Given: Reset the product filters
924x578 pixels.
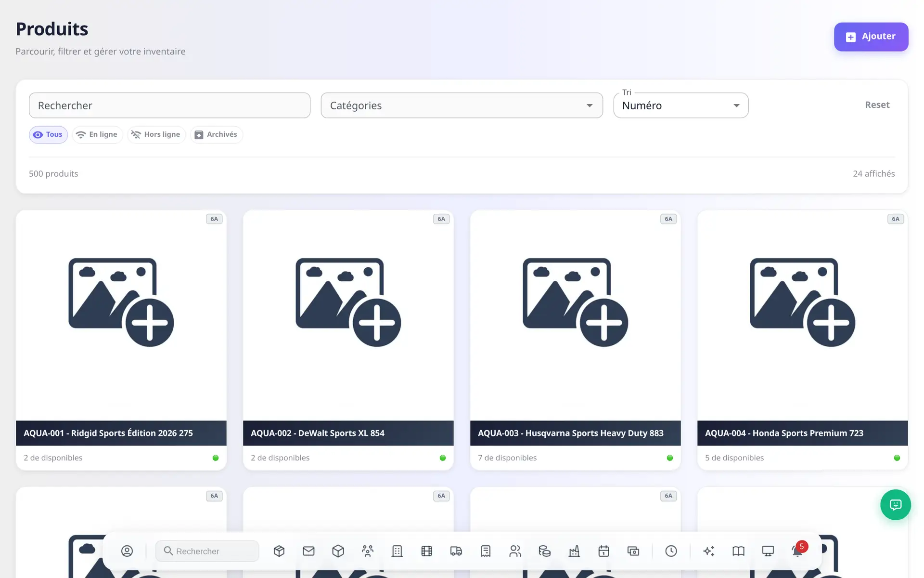Looking at the screenshot, I should pos(877,105).
